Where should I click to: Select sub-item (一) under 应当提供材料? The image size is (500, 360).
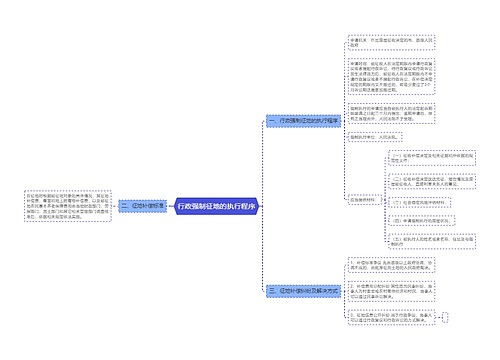click(432, 158)
